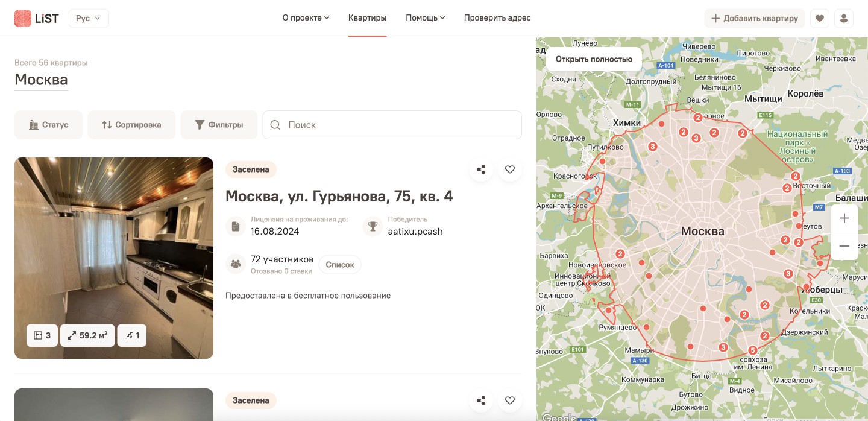Zoom out on the map
Image resolution: width=868 pixels, height=421 pixels.
coord(844,246)
